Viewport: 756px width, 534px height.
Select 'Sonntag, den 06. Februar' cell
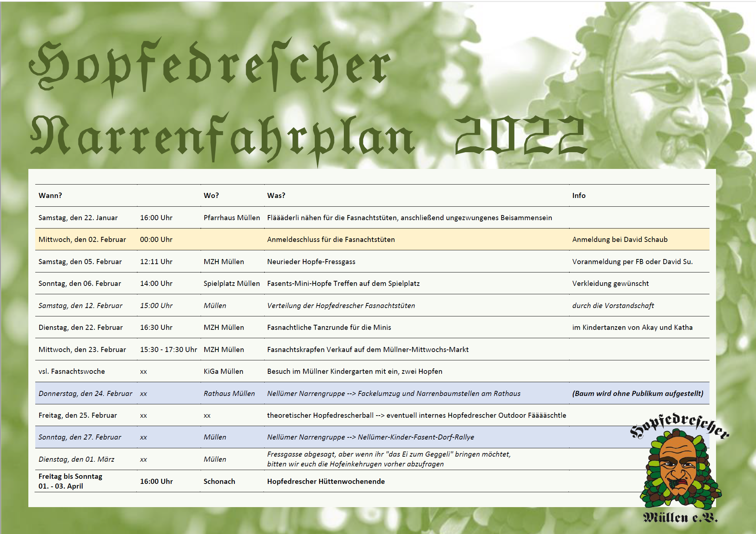click(80, 283)
